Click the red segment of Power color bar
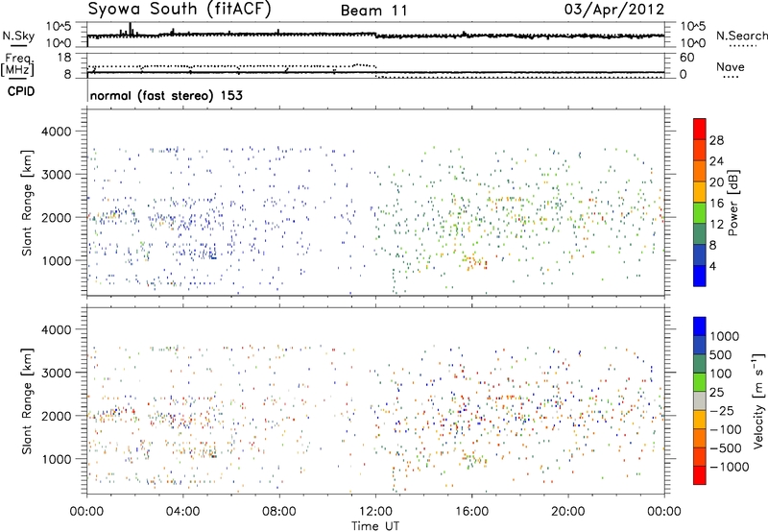The image size is (768, 532). 700,129
